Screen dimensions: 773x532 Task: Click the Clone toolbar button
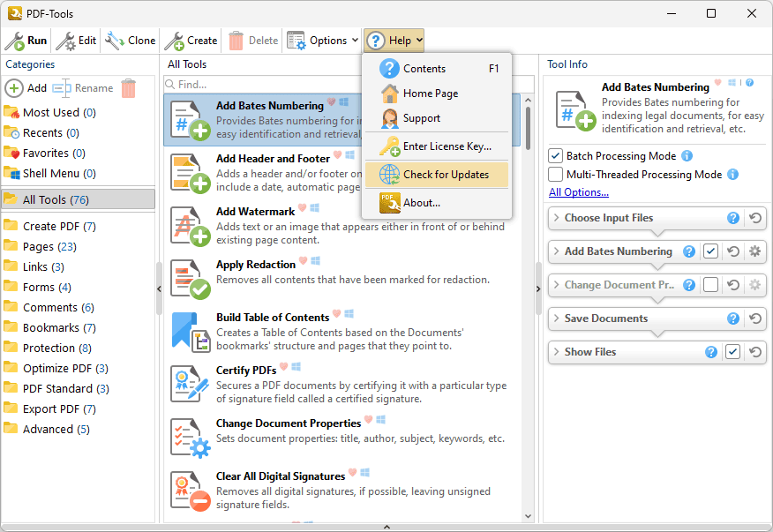(x=130, y=41)
